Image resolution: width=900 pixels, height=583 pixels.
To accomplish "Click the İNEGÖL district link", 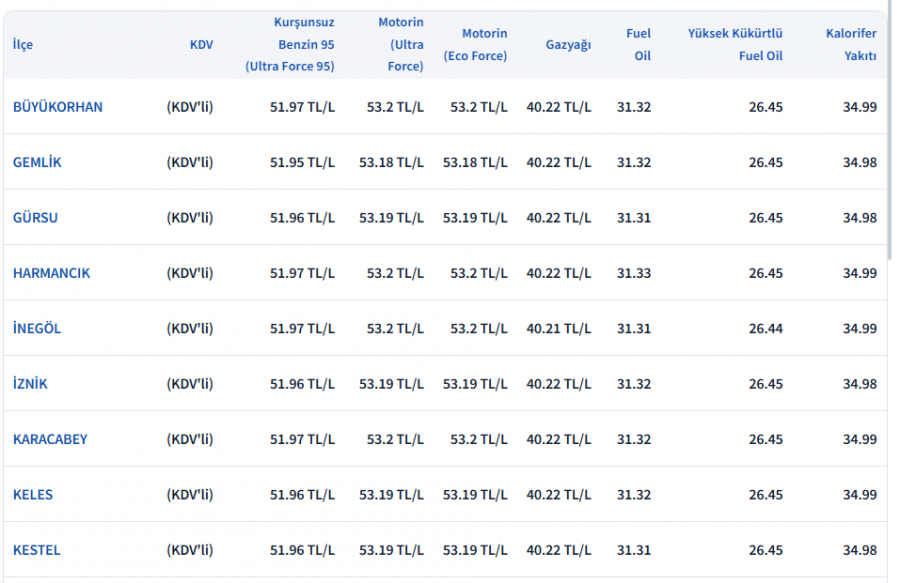I will pyautogui.click(x=37, y=328).
